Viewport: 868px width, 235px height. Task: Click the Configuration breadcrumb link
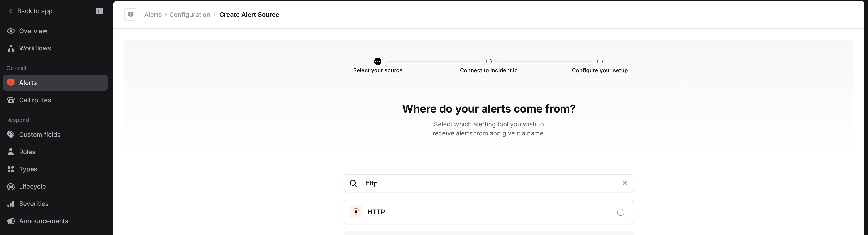(x=189, y=15)
